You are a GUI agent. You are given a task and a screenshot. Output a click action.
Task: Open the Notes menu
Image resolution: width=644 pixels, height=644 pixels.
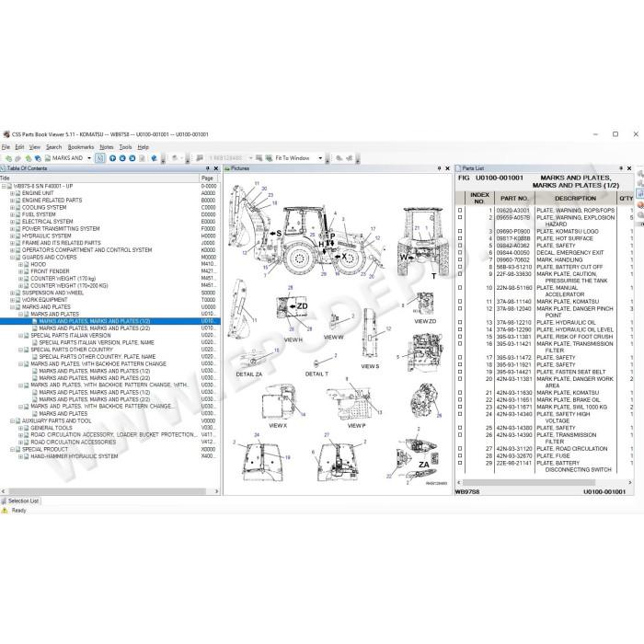[107, 147]
